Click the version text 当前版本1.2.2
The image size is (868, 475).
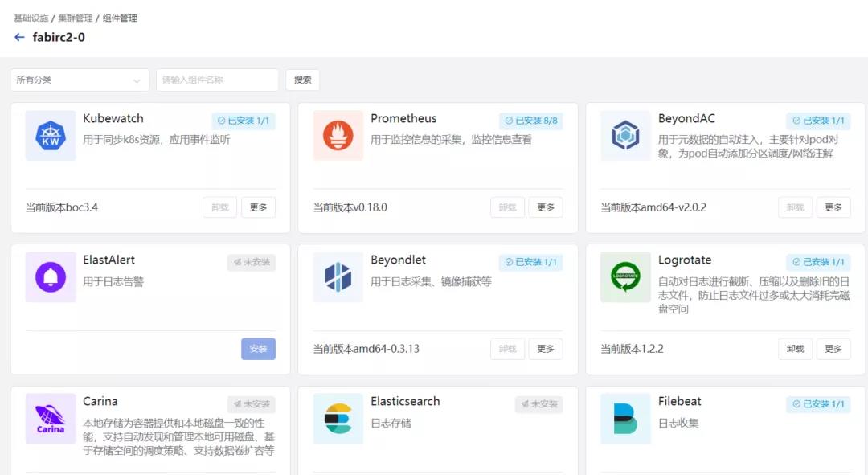coord(632,350)
